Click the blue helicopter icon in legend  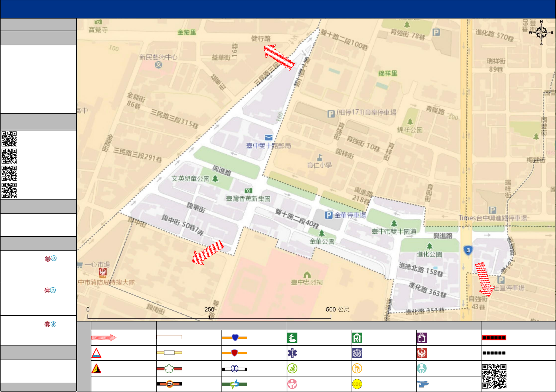pos(423,384)
